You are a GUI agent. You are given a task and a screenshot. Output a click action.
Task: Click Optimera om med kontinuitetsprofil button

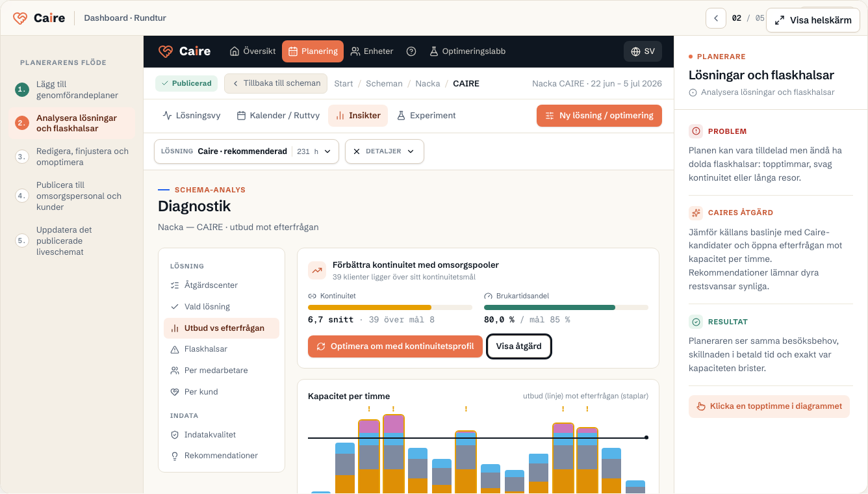(395, 346)
